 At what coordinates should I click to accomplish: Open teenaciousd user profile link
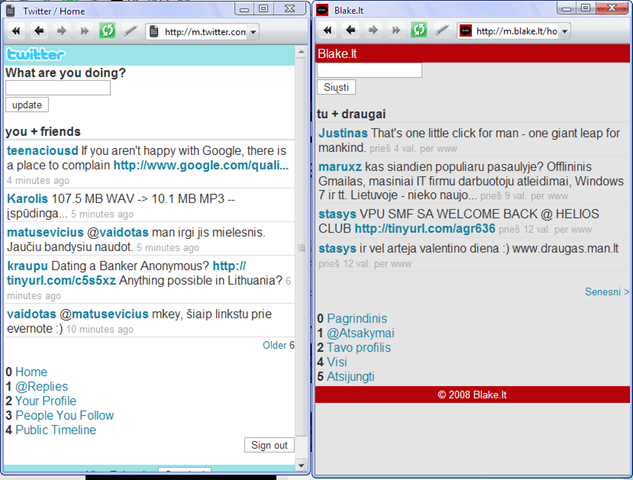coord(42,151)
